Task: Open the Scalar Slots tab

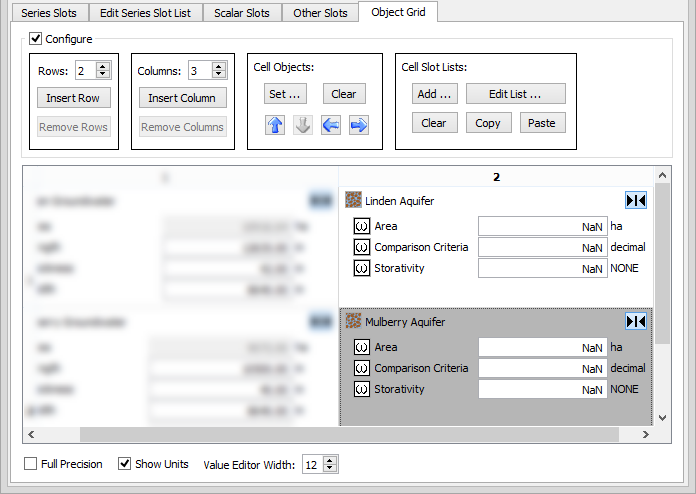Action: point(241,13)
